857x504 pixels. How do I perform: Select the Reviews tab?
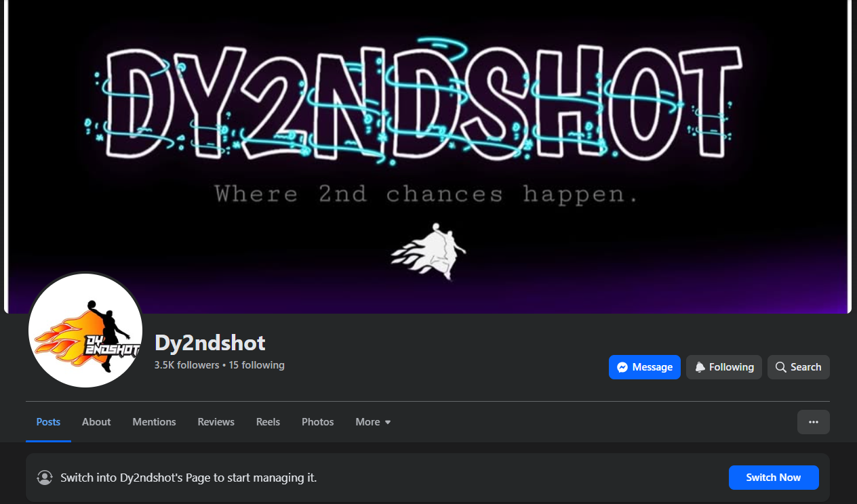coord(216,422)
